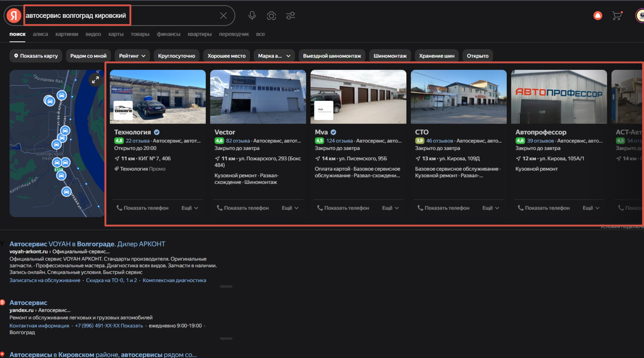Show phone for Технология
Viewport: 644px width, 358px height.
click(x=142, y=208)
